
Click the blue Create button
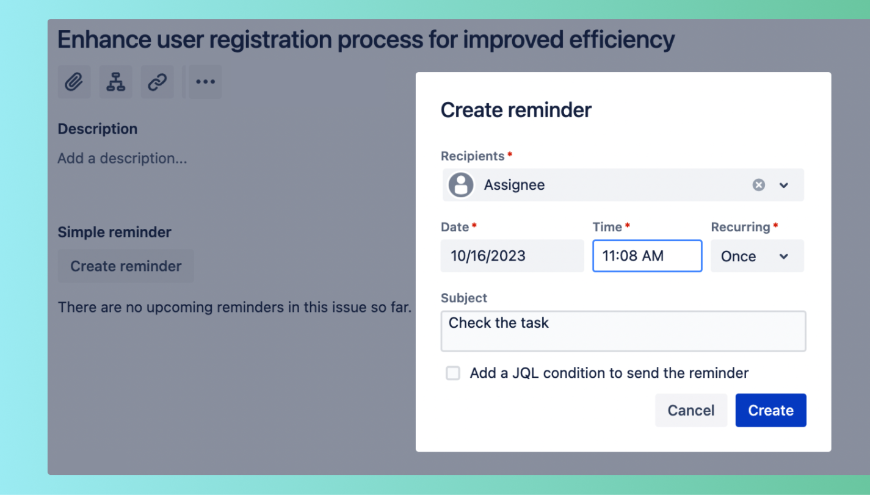pos(770,410)
